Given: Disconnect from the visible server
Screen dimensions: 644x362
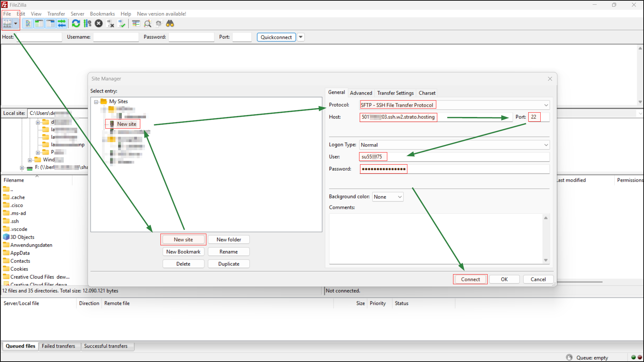Looking at the screenshot, I should coord(110,23).
